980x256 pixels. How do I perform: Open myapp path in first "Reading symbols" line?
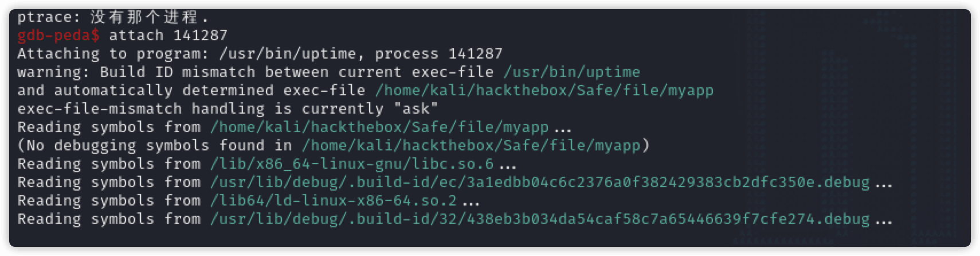379,127
